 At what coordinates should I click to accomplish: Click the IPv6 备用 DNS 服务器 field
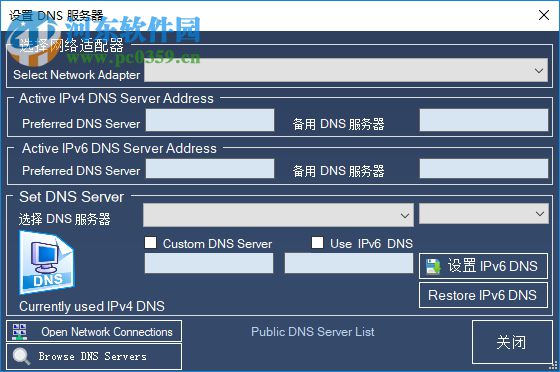coord(484,169)
